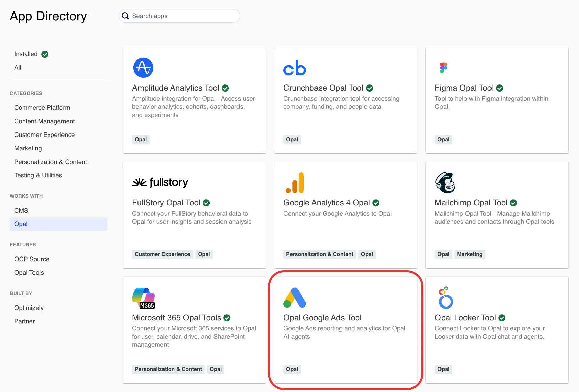The height and width of the screenshot is (392, 579).
Task: Filter apps built by Partner
Action: click(25, 321)
